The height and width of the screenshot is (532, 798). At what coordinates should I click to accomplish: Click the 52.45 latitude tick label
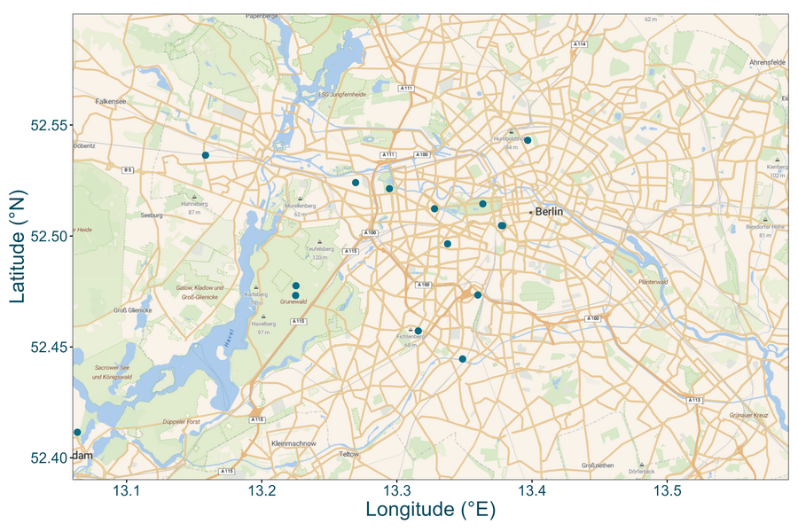tap(49, 348)
